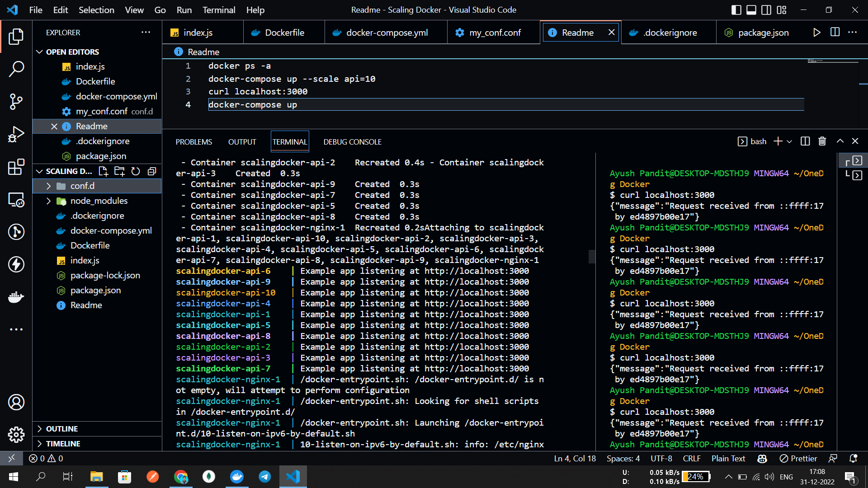Kill terminal with trash icon

(x=822, y=141)
